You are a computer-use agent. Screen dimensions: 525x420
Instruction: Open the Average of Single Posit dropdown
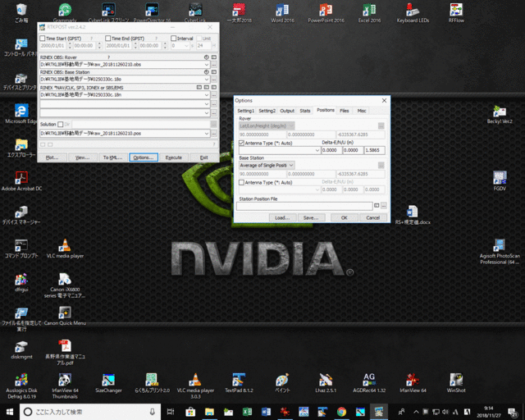coord(267,165)
